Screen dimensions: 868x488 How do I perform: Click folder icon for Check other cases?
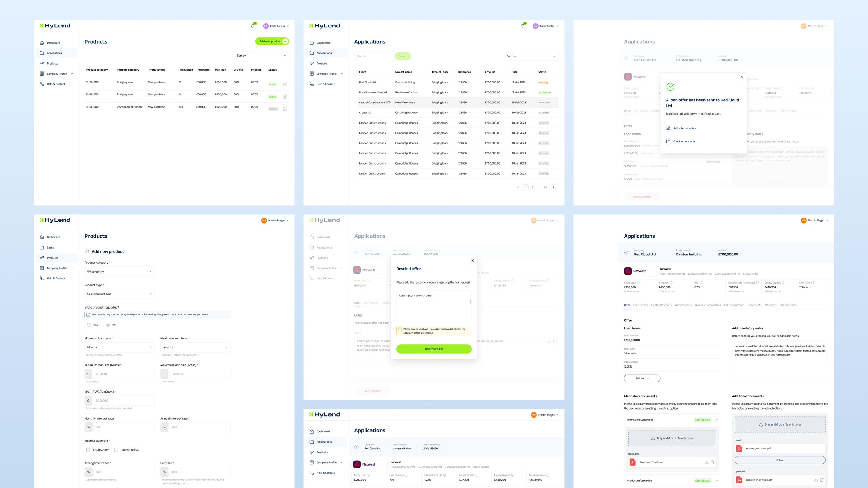[668, 142]
